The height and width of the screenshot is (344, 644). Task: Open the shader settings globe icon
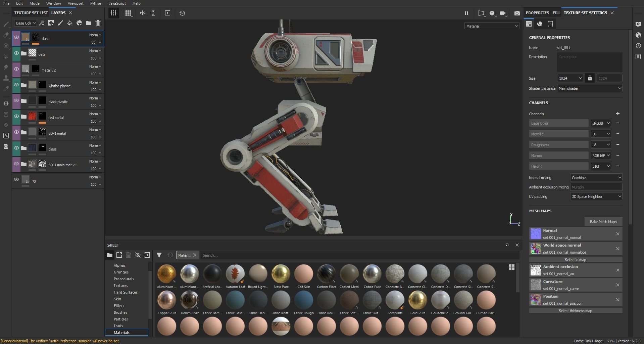point(638,35)
